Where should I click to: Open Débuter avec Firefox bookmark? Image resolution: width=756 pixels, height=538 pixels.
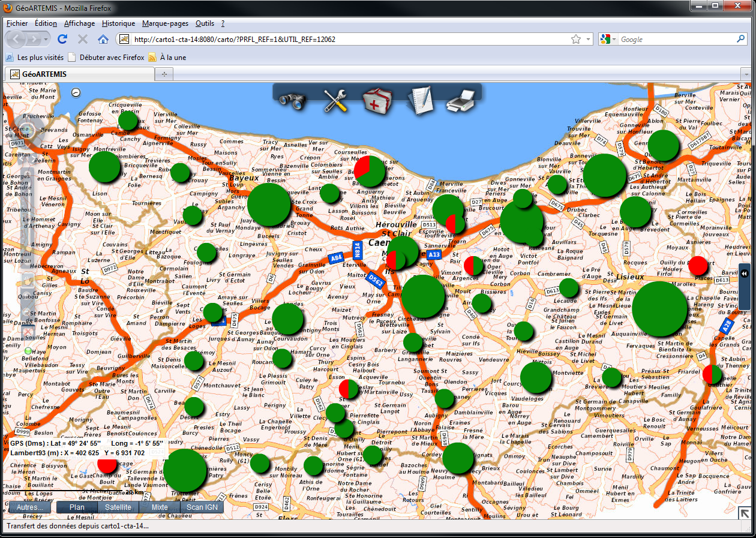click(x=106, y=58)
